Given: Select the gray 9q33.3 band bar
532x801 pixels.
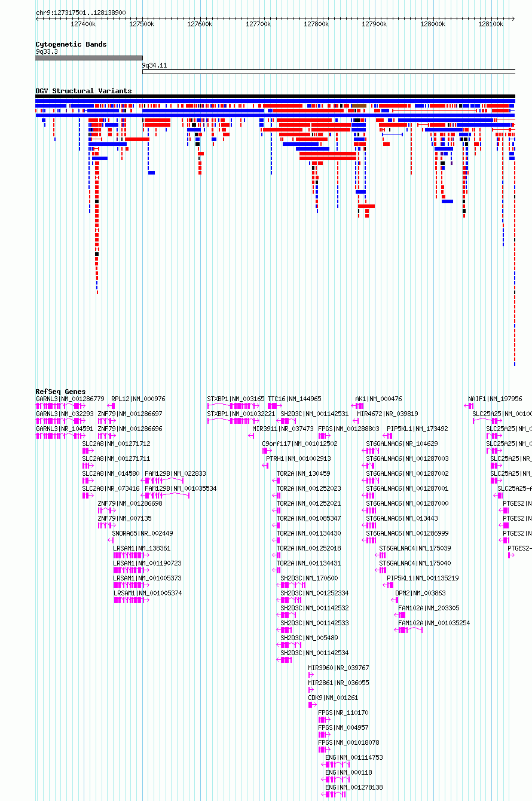Looking at the screenshot, I should click(x=89, y=58).
